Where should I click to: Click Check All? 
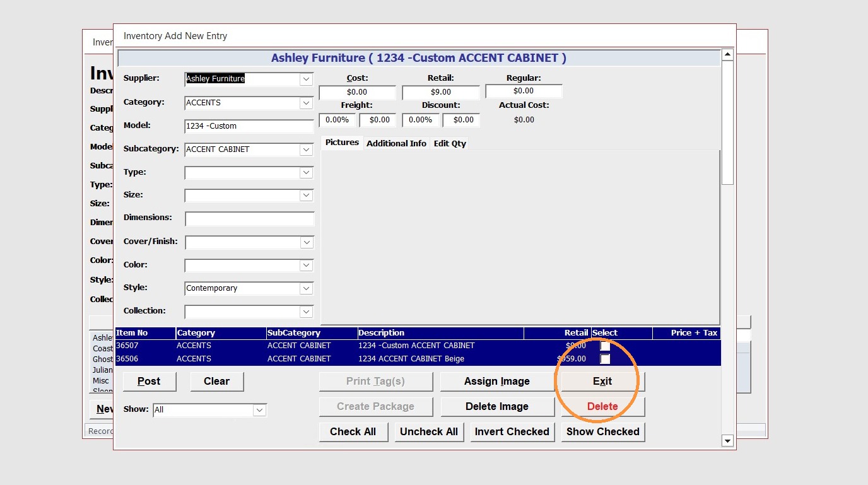[x=353, y=431]
